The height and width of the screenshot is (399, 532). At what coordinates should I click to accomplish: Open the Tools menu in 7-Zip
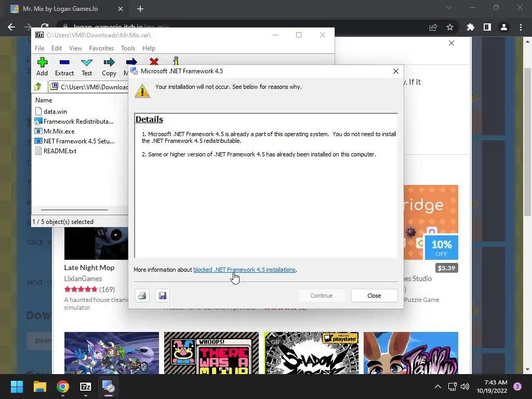pos(128,48)
